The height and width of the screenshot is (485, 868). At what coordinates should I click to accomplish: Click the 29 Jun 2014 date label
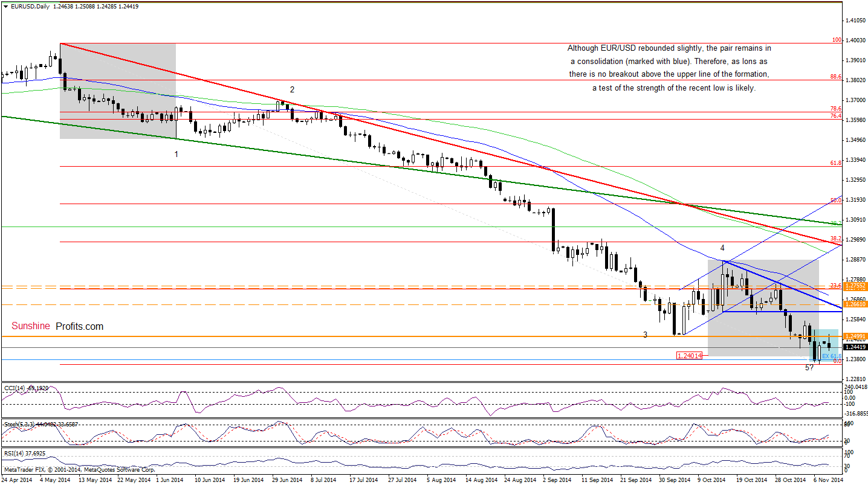(x=287, y=480)
